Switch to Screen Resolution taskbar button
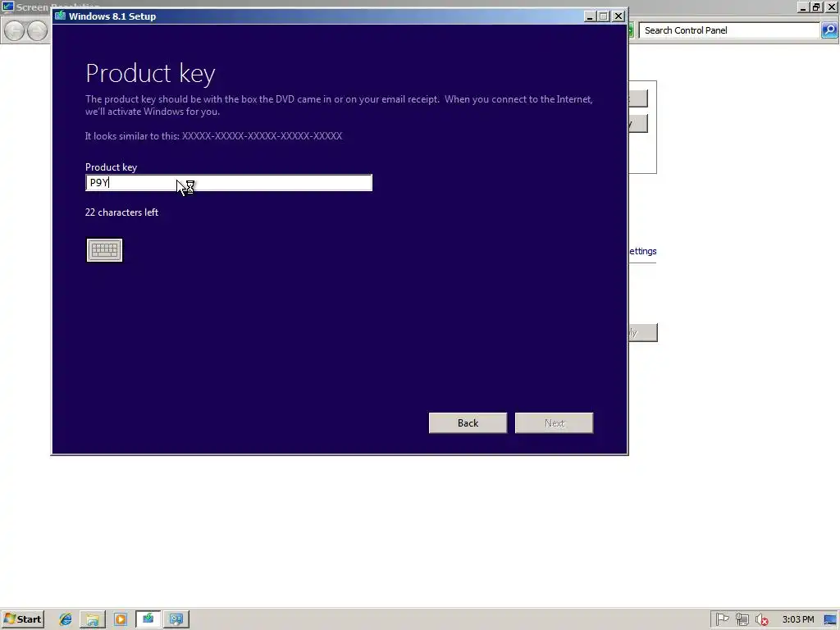 [176, 619]
